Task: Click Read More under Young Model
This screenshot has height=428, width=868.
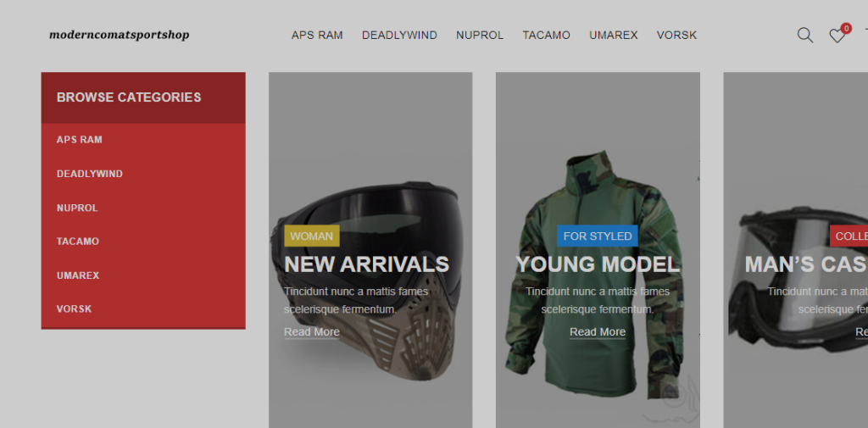Action: (x=598, y=332)
